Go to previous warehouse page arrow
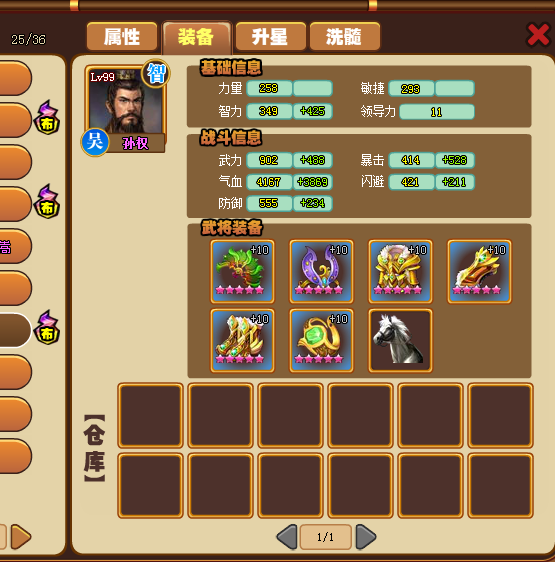The image size is (555, 562). pos(287,537)
